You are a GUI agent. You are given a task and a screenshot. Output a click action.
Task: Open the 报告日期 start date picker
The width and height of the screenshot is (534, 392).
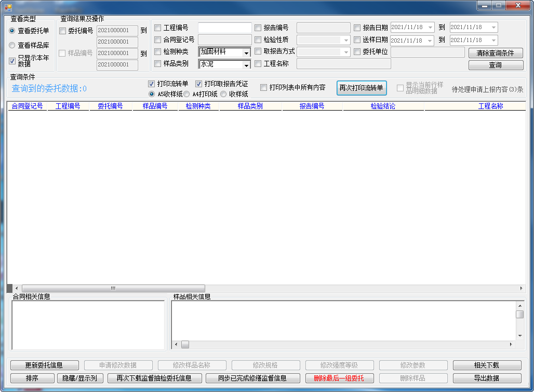pyautogui.click(x=430, y=28)
